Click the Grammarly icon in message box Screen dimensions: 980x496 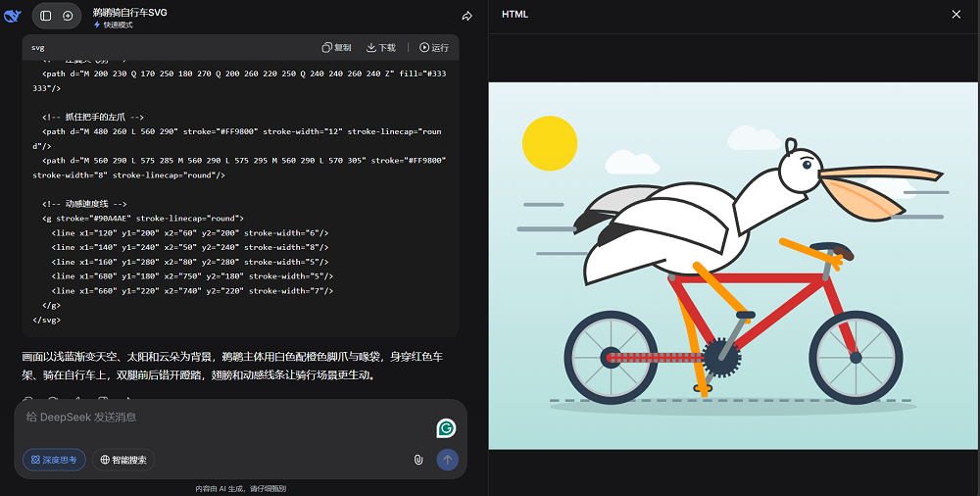(x=446, y=428)
